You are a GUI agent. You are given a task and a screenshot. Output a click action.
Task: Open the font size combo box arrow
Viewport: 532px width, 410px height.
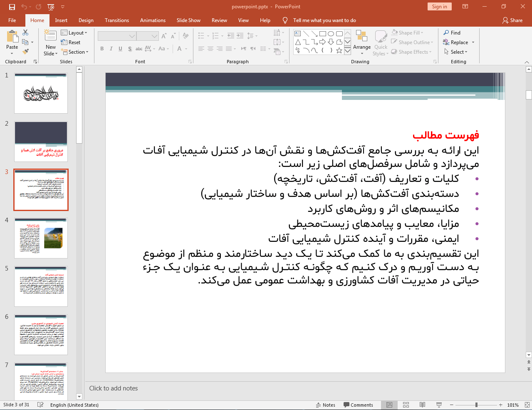(x=155, y=36)
